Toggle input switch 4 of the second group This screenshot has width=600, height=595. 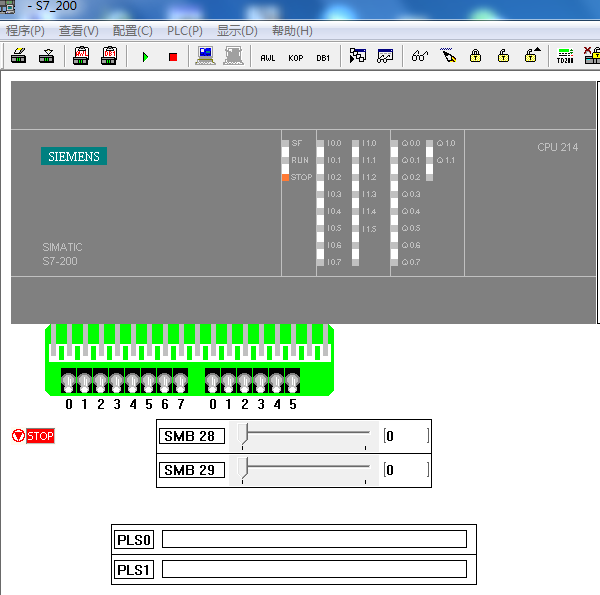tap(276, 381)
